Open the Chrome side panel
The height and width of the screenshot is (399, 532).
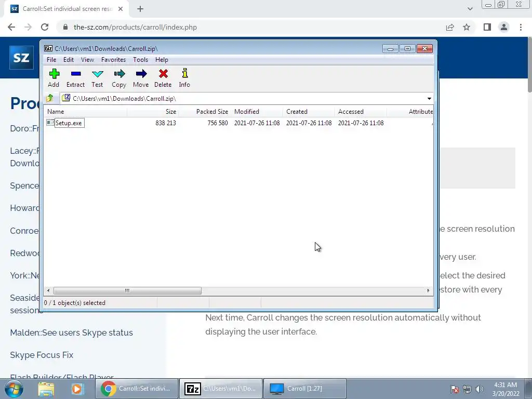point(487,27)
